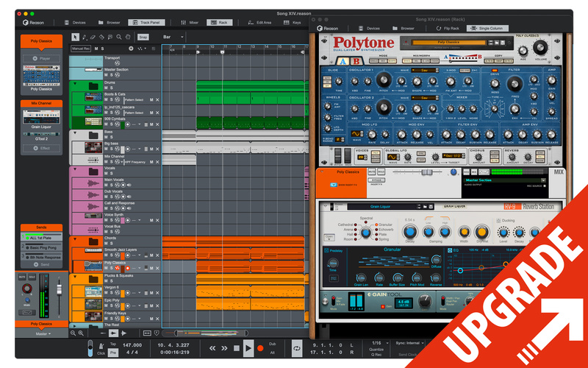
Task: Delete the Boots & Cats automation lane
Action: [157, 100]
